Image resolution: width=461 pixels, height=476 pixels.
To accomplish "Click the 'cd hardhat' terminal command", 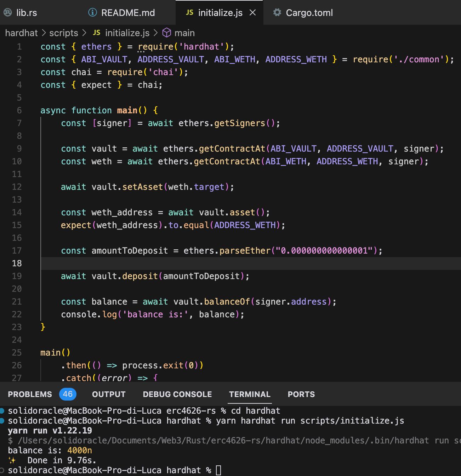I will click(x=256, y=411).
